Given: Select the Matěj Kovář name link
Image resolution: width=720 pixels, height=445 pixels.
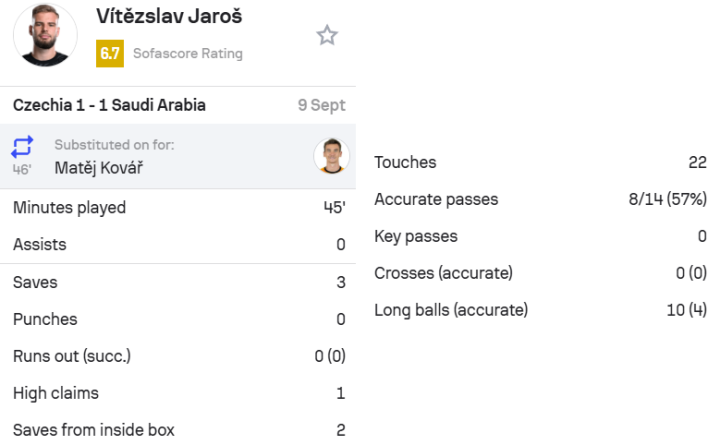Looking at the screenshot, I should pyautogui.click(x=99, y=168).
